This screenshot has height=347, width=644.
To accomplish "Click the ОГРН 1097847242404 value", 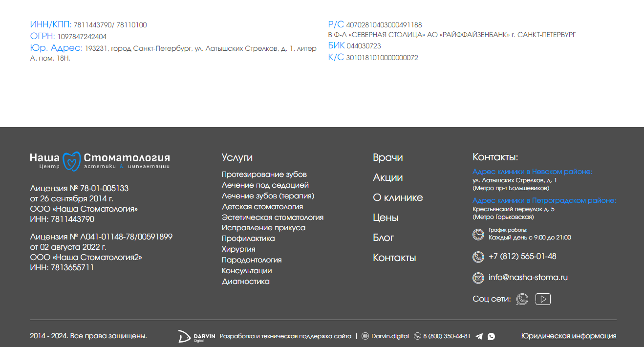I will pos(82,37).
